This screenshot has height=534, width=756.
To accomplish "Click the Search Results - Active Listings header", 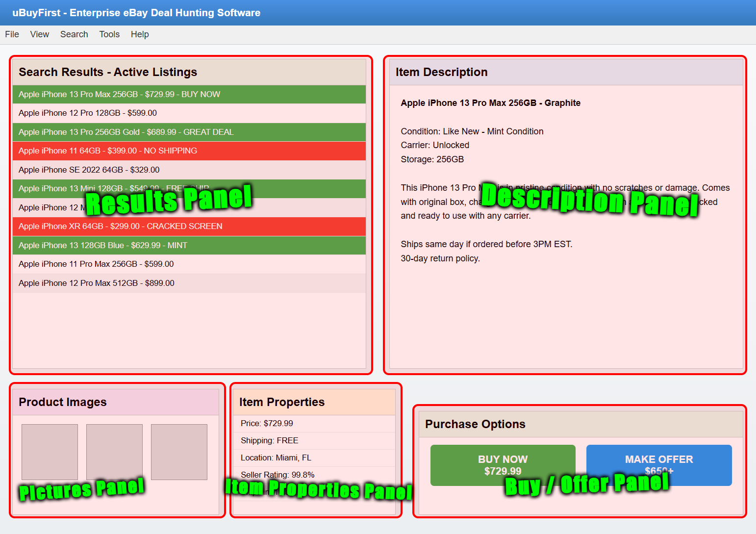I will (x=189, y=72).
